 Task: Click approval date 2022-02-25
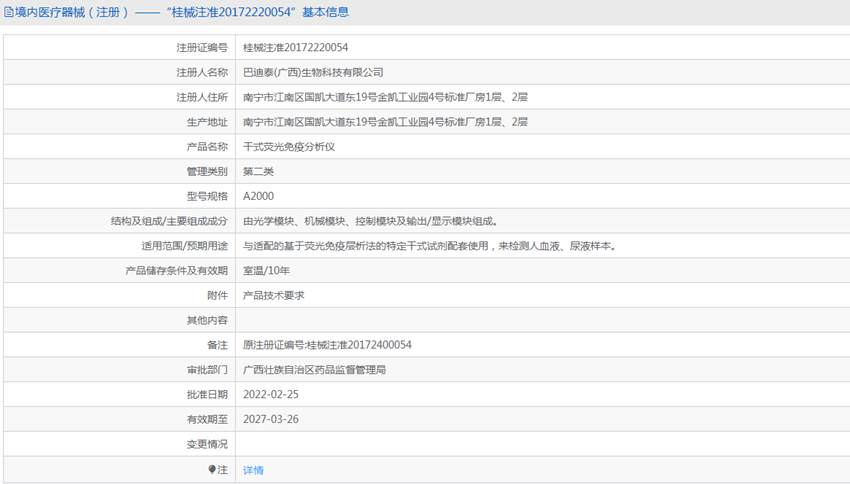point(271,395)
